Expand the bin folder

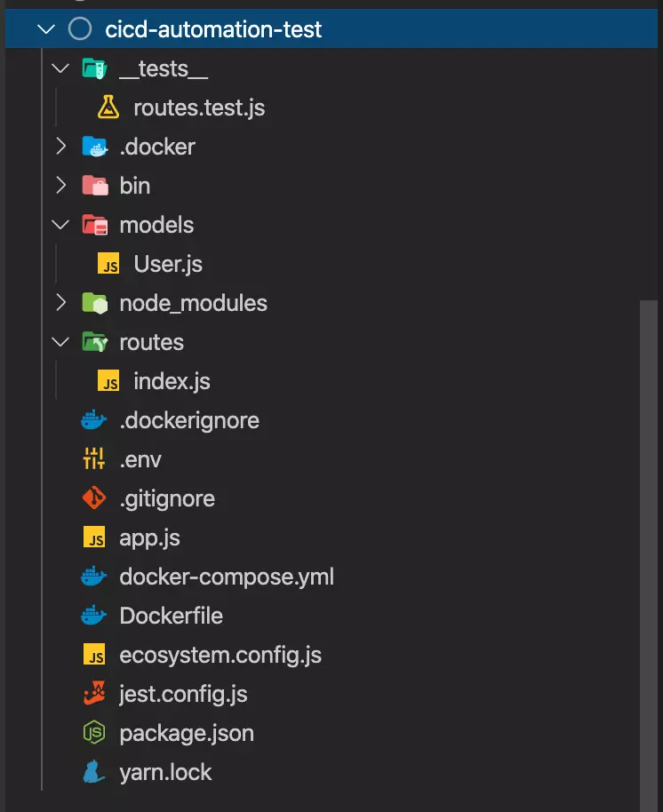tap(60, 185)
